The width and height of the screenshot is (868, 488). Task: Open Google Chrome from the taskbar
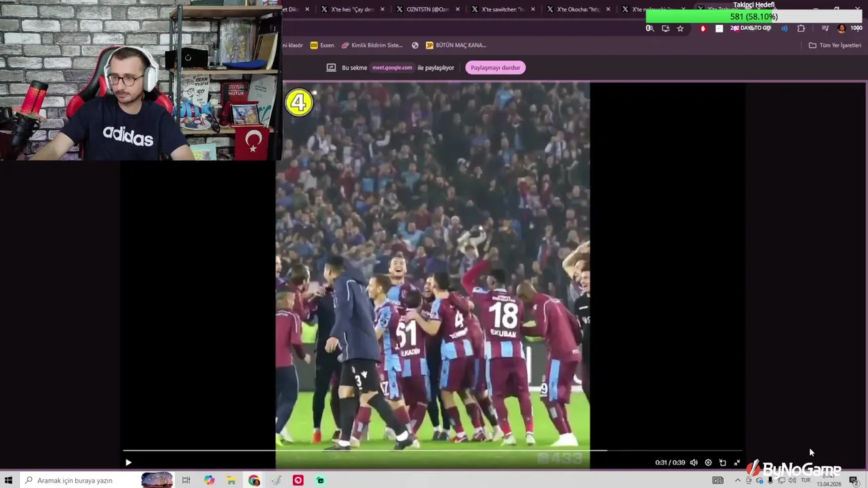coord(254,481)
